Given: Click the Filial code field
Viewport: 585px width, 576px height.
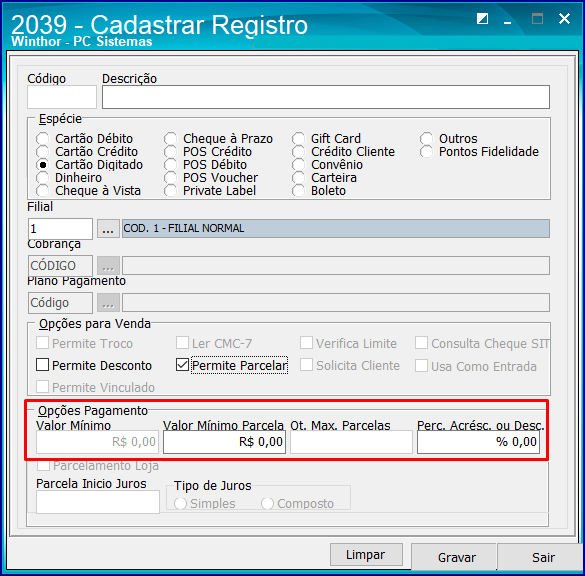Looking at the screenshot, I should coord(60,229).
